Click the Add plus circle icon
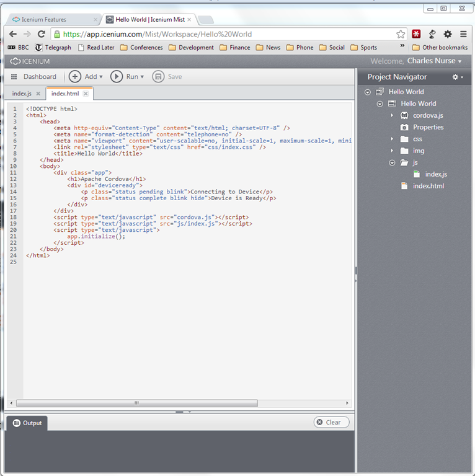475x476 pixels. pyautogui.click(x=74, y=76)
